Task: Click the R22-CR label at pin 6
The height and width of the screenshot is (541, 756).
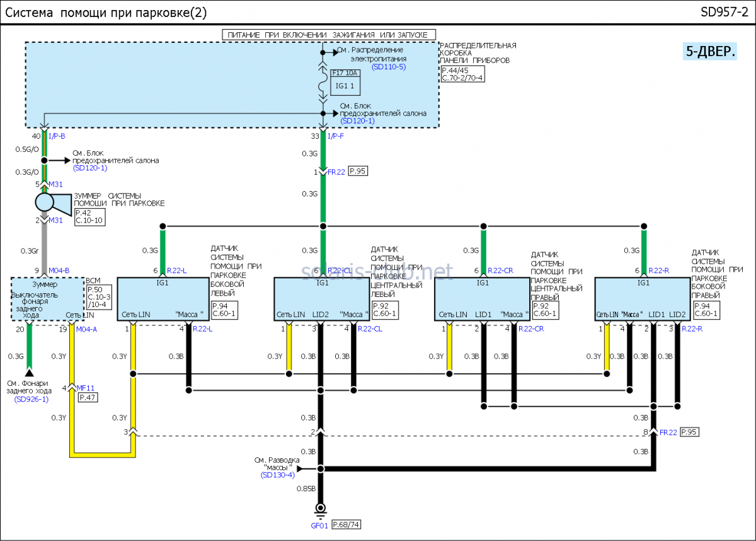Action: point(500,270)
